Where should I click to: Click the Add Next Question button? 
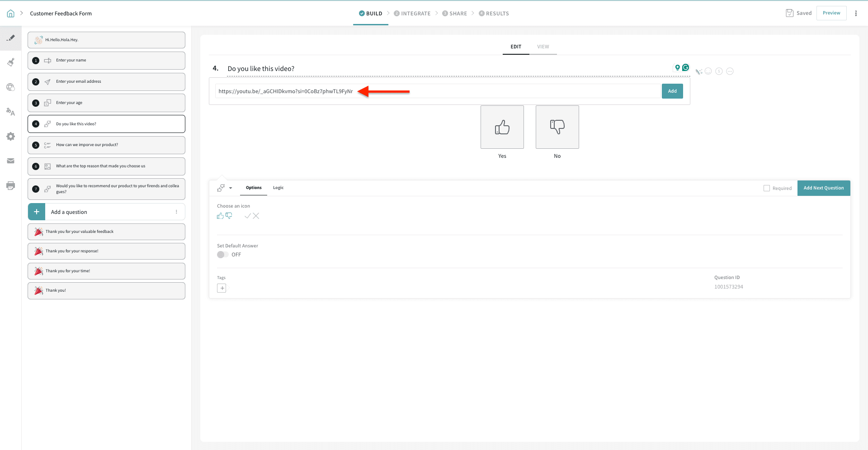[x=824, y=188]
